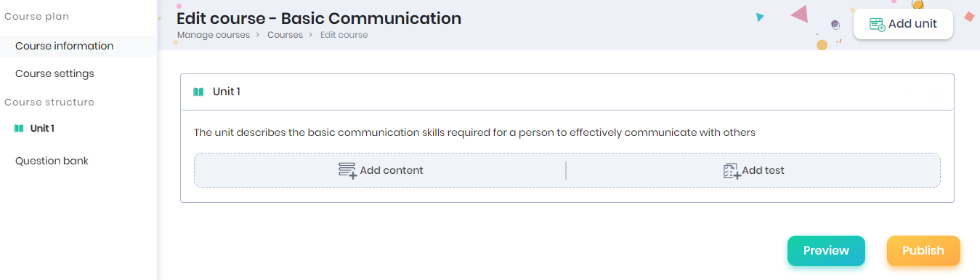Viewport: 980px width, 280px height.
Task: Open the Question bank section
Action: [x=52, y=161]
